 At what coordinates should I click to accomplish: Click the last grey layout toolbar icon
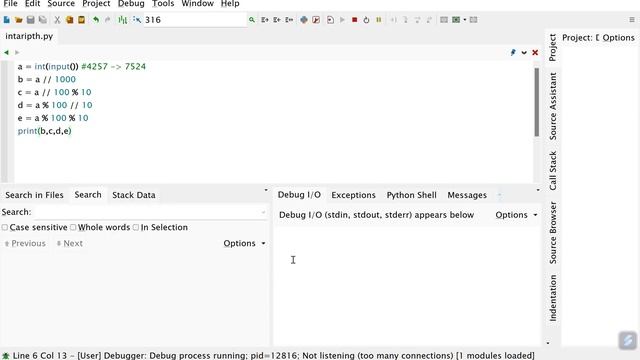(473, 20)
